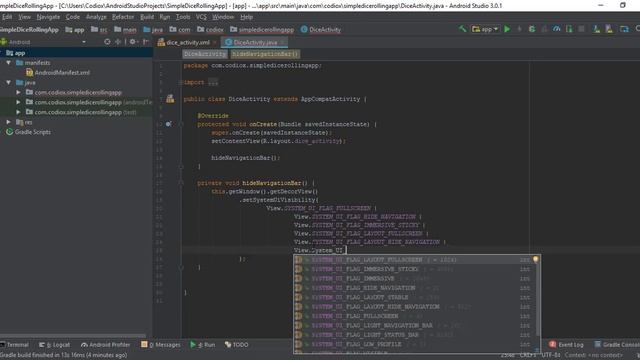Expand the first com.codiox.simplediceroIlingapp package
The image size is (640, 360).
coord(18,93)
